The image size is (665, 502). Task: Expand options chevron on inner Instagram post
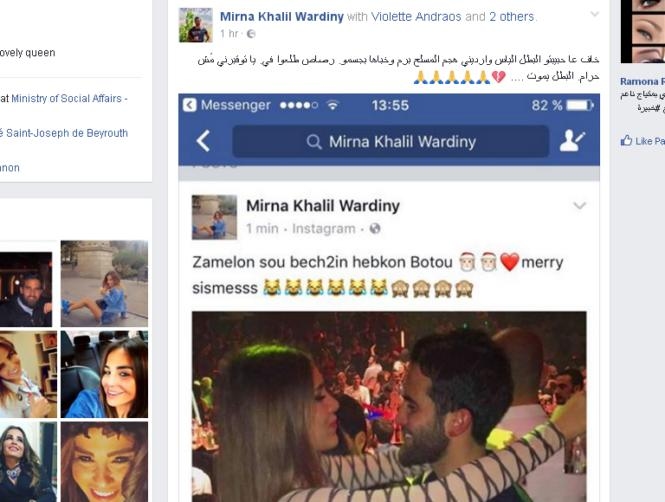point(579,206)
